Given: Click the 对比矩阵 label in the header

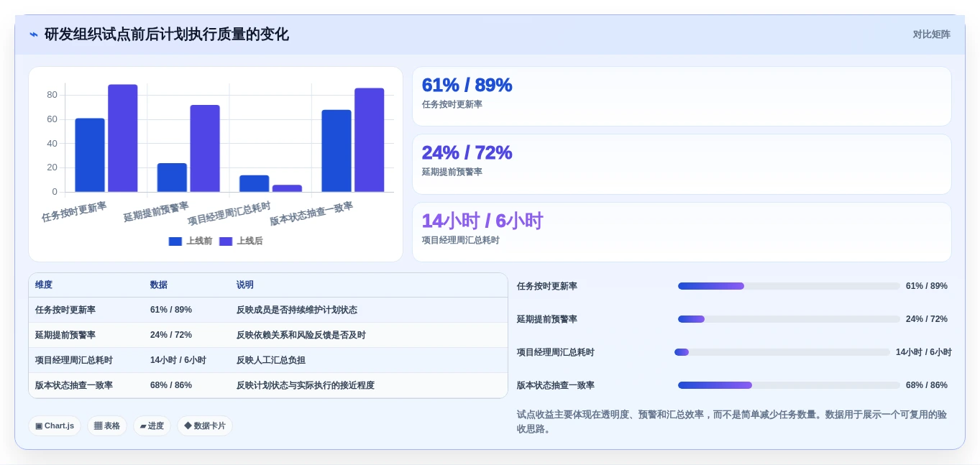Looking at the screenshot, I should (931, 34).
